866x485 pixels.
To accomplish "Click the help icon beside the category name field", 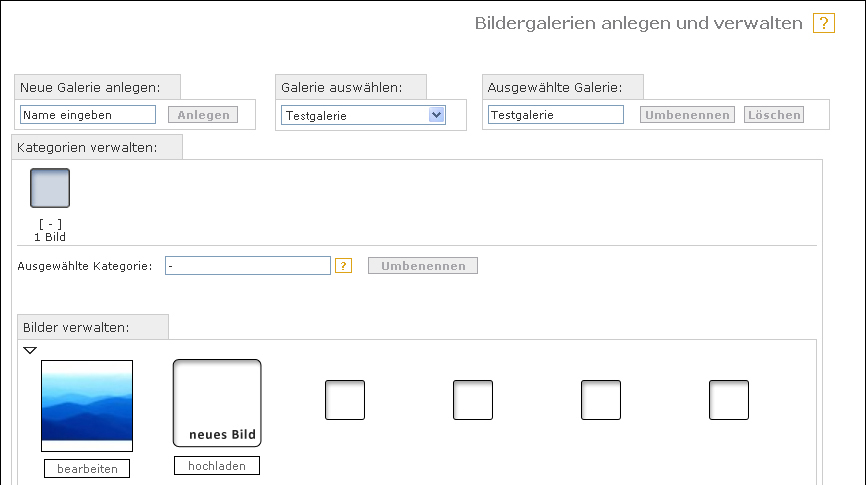I will [344, 266].
